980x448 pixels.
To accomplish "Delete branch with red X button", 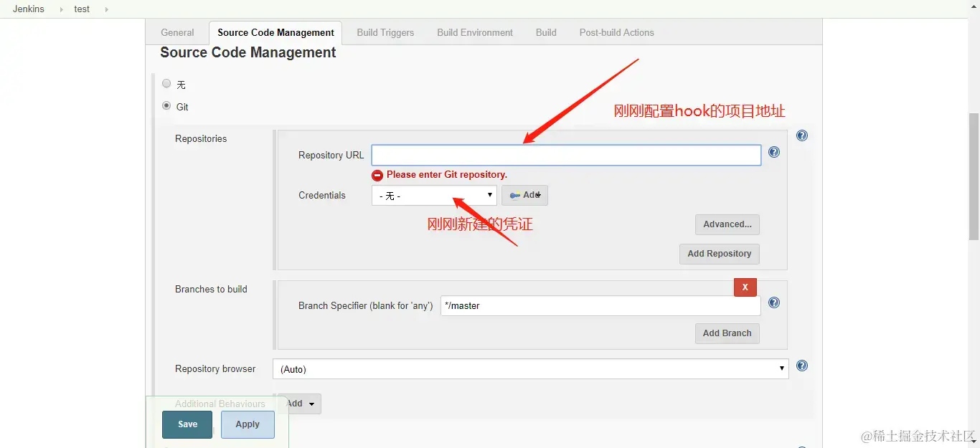I will point(745,287).
